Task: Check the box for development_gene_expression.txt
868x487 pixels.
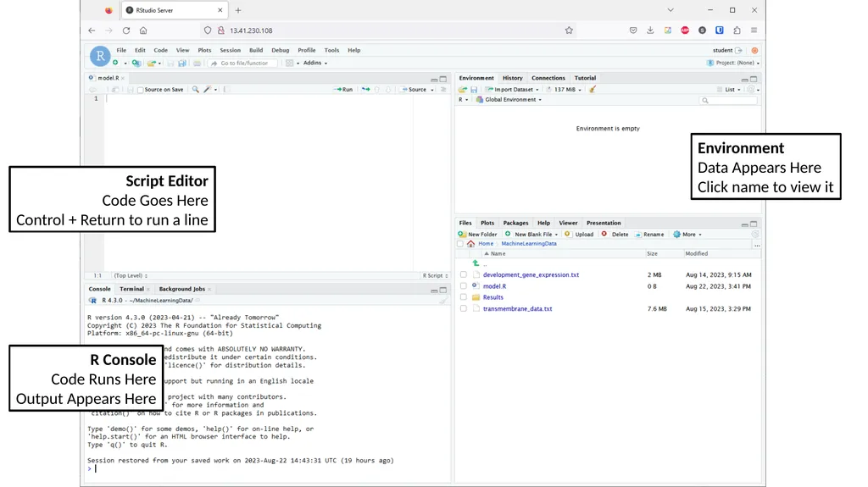Action: pyautogui.click(x=464, y=274)
